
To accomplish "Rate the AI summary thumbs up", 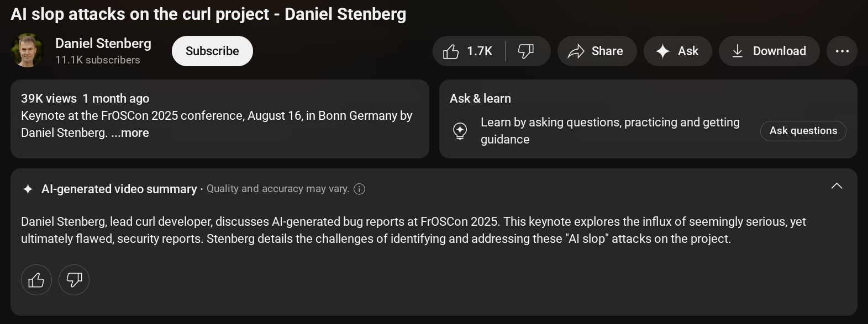I will pos(36,280).
